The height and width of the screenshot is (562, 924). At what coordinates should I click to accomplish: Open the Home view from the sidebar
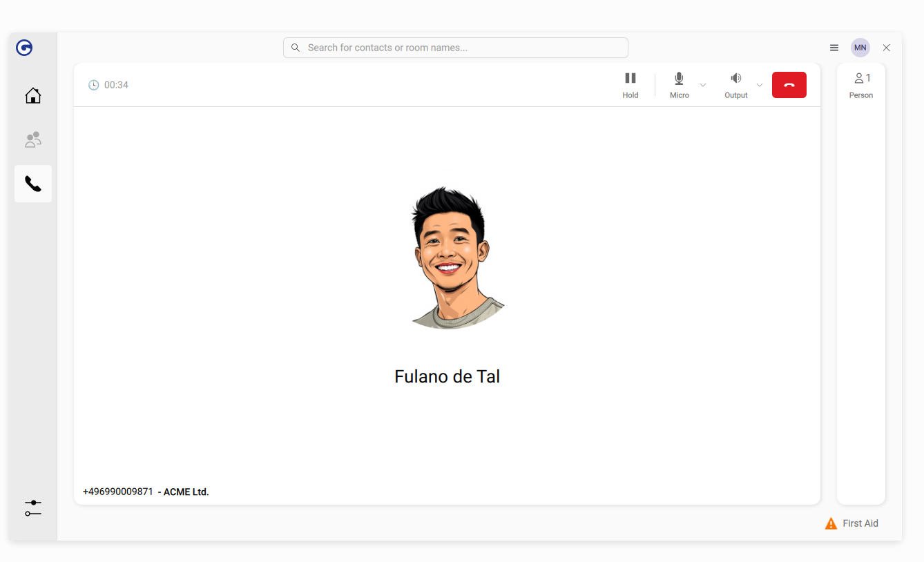tap(32, 95)
